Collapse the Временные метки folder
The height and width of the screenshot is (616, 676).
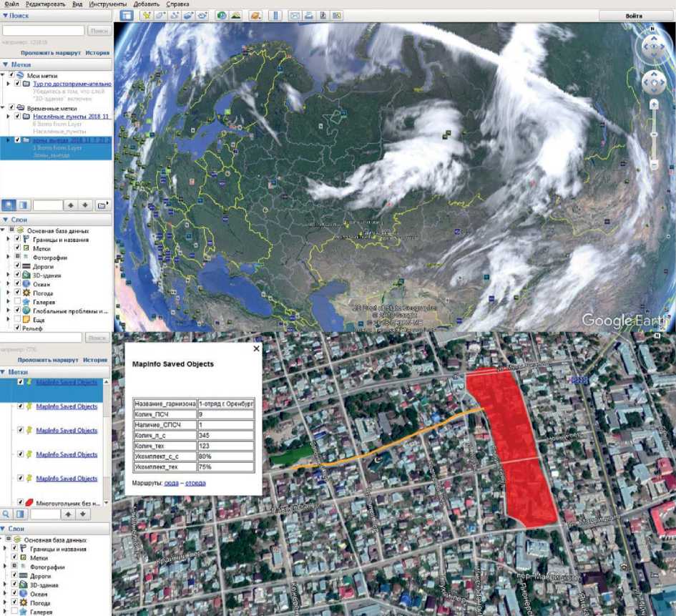[x=4, y=108]
